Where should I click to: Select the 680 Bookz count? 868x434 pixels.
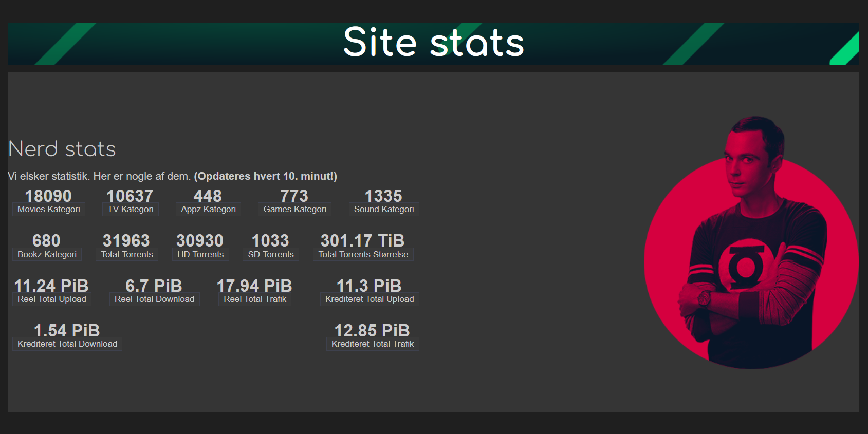coord(46,240)
